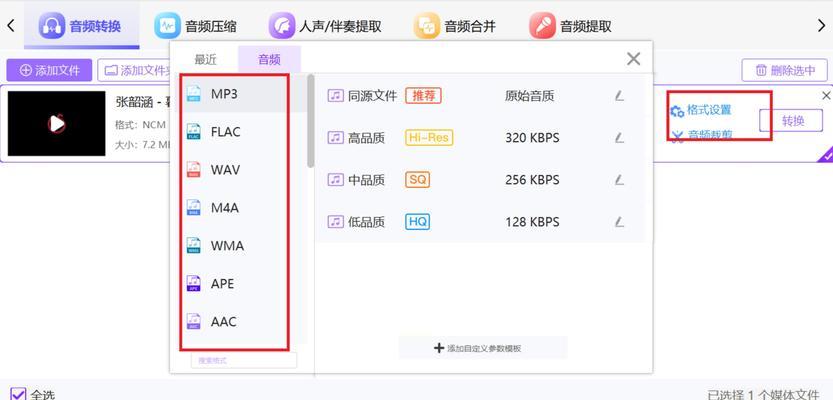Show previous tools with left chevron
Viewport: 833px width, 400px height.
(x=11, y=25)
